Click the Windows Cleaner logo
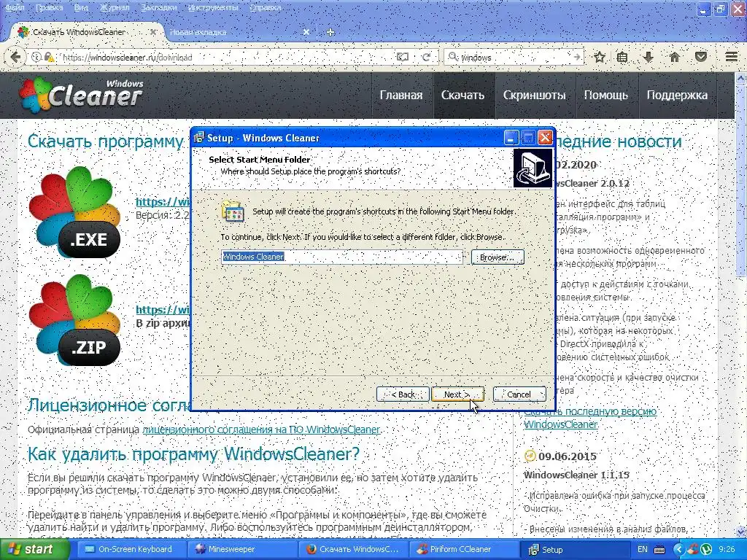 (x=81, y=94)
